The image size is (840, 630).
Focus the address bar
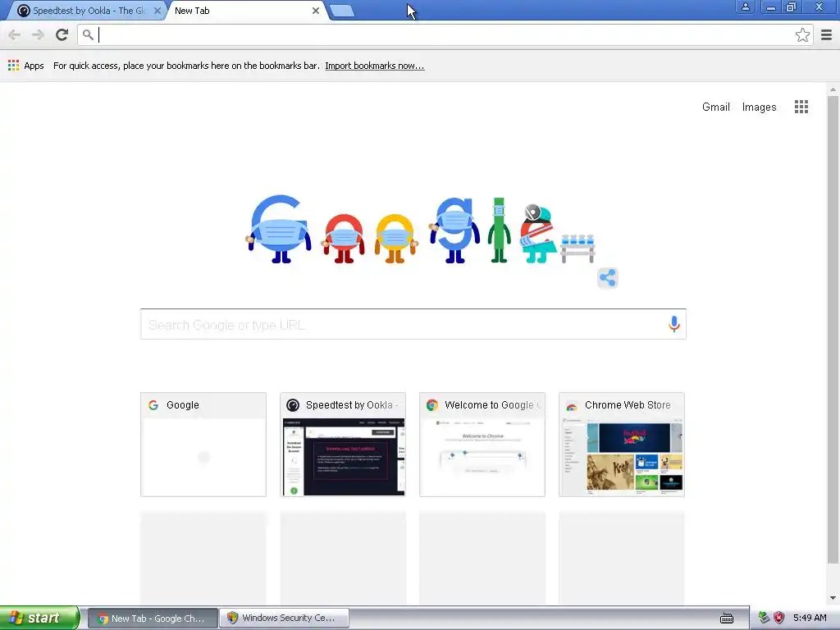(x=445, y=35)
